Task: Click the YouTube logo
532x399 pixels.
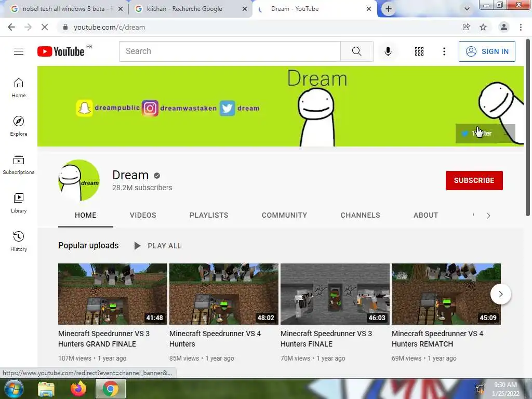Action: (x=61, y=51)
